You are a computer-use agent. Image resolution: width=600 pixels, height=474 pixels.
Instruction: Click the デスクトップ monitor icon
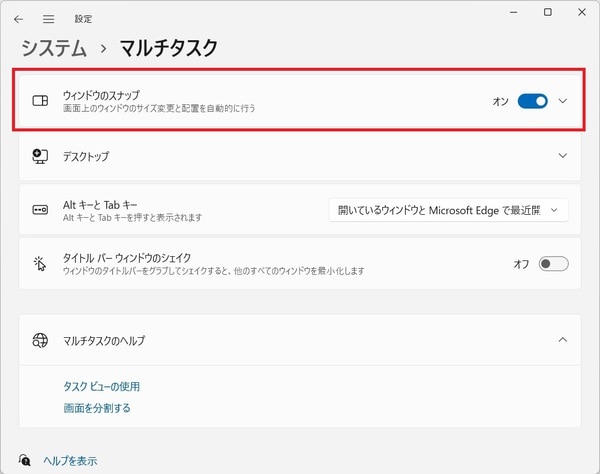coord(40,156)
